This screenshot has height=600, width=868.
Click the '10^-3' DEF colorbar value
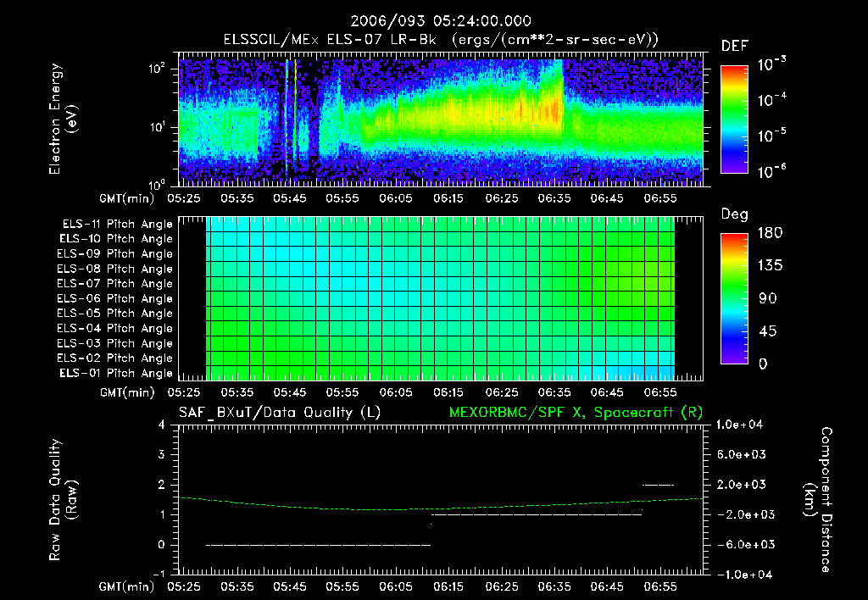[x=771, y=64]
